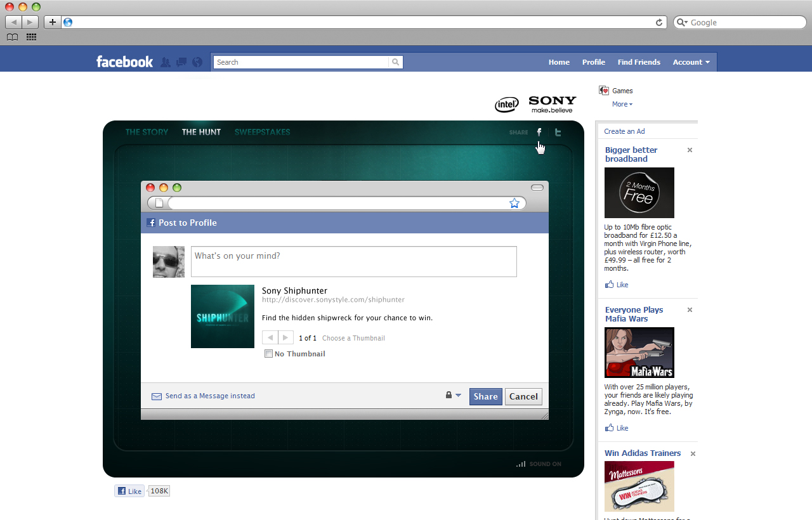Open the Win Adidas Trainers ad title
812x520 pixels.
tap(643, 453)
